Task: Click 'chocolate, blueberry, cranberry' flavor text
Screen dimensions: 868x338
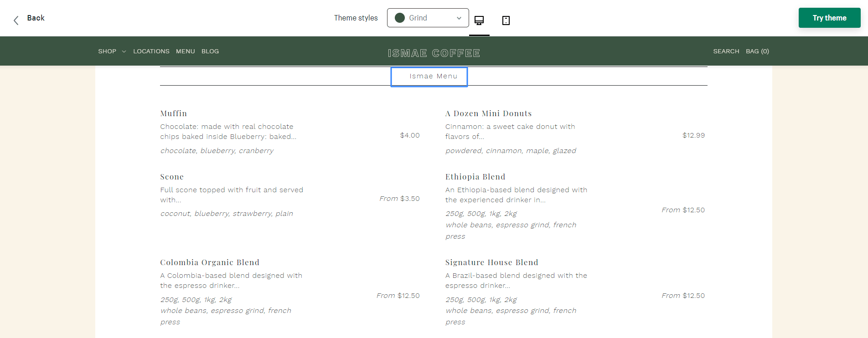Action: tap(217, 151)
